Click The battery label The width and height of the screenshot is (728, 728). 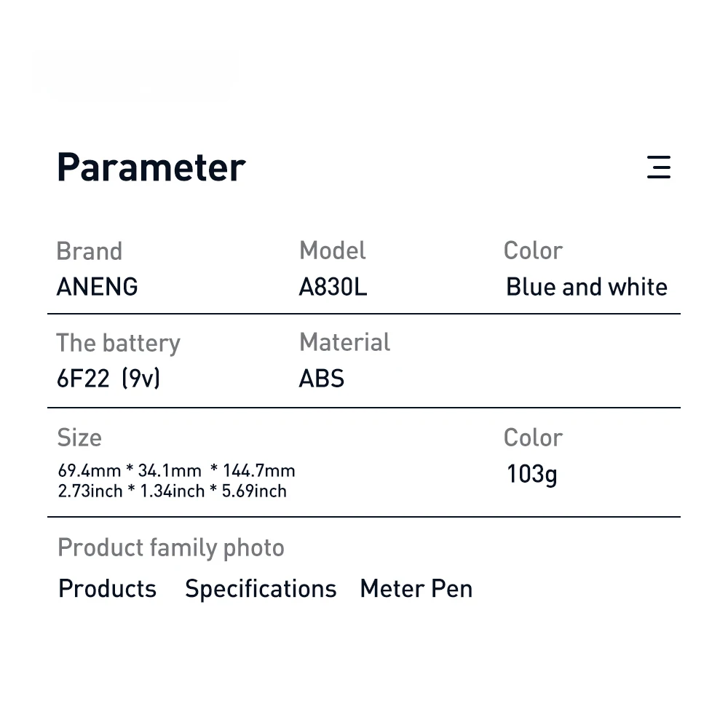(x=118, y=343)
